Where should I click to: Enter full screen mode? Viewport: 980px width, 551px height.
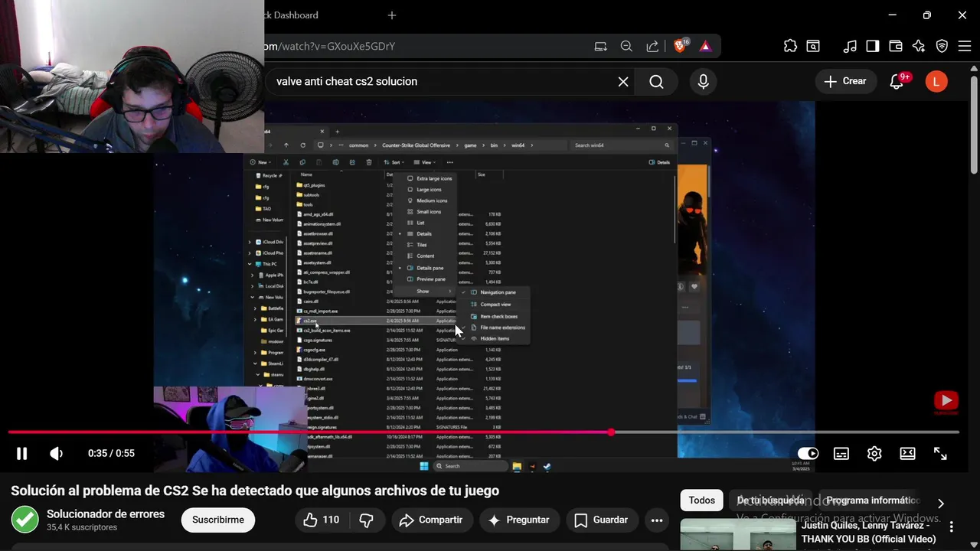[941, 453]
